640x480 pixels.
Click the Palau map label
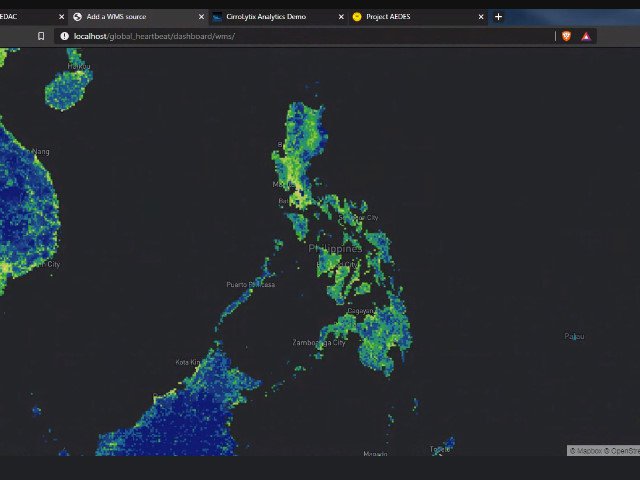click(574, 336)
